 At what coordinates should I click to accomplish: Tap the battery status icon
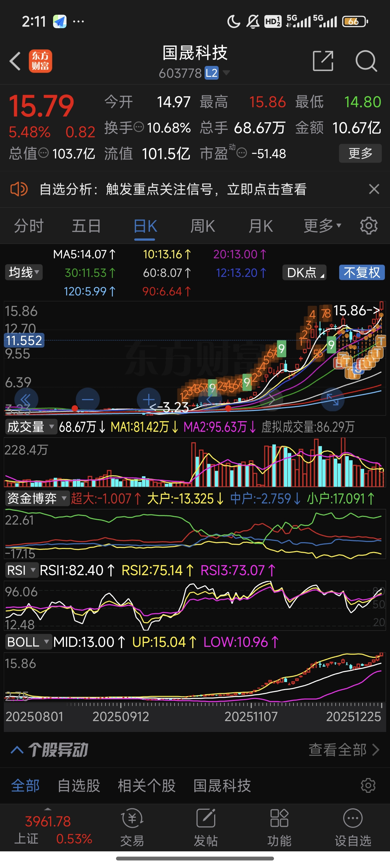click(355, 21)
